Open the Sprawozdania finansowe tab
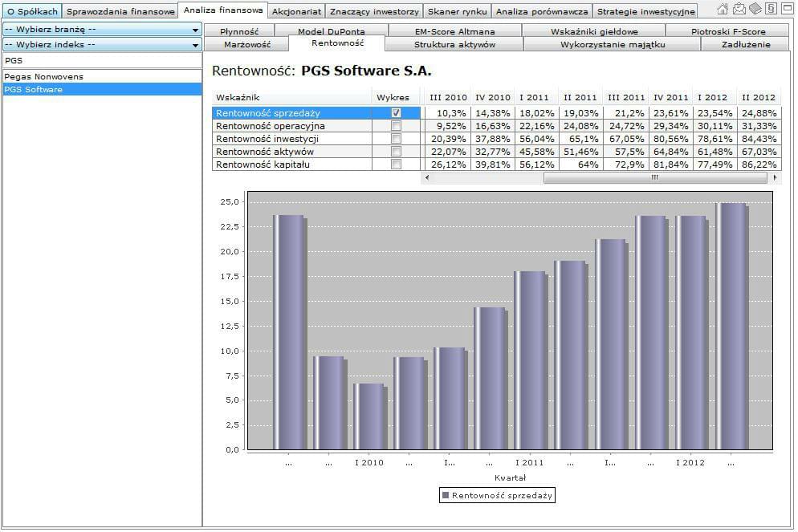 [x=120, y=11]
